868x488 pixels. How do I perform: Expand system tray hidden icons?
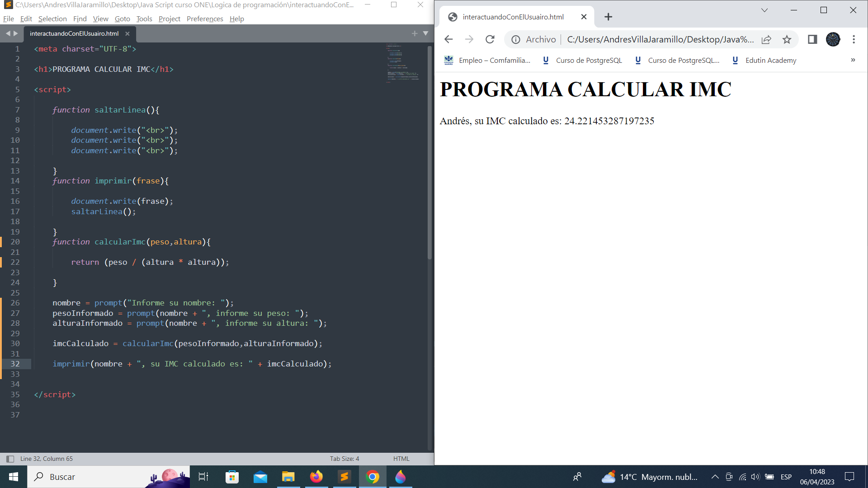[715, 477]
